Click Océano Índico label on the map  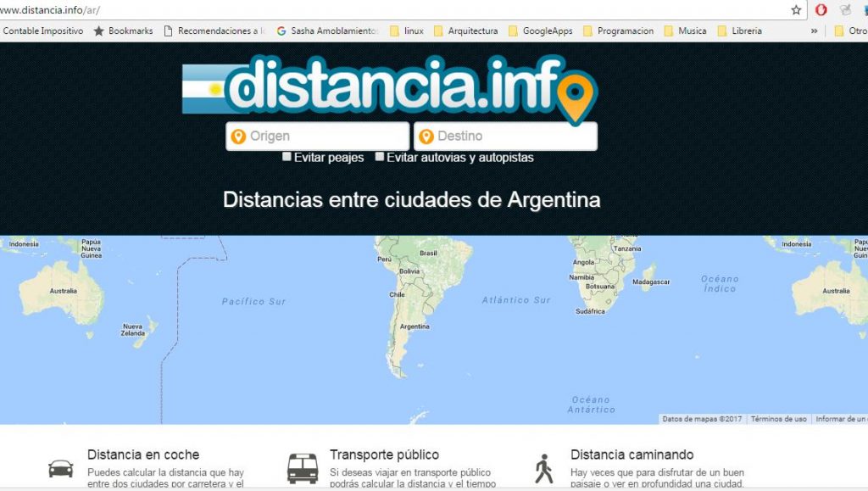point(720,283)
